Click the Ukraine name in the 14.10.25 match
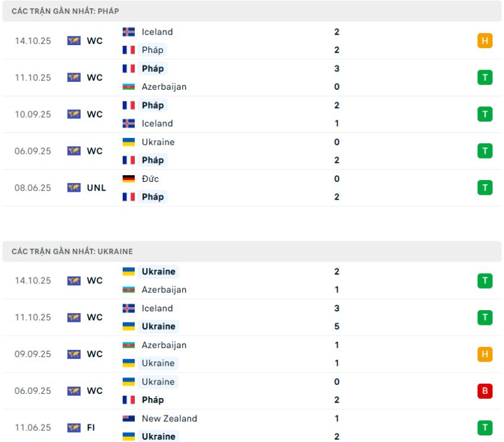The height and width of the screenshot is (442, 504). 159,271
